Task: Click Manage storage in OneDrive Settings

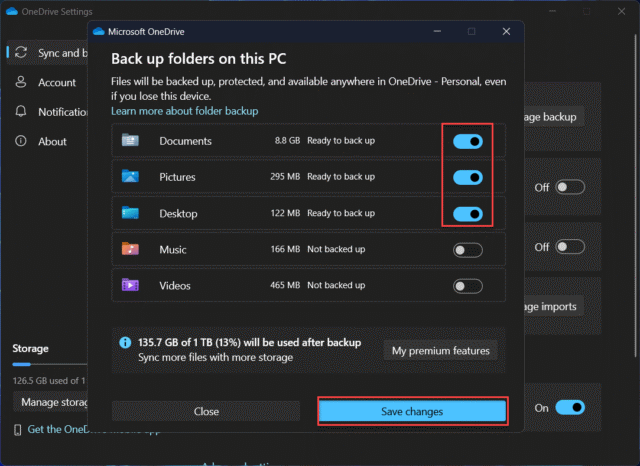Action: 51,402
